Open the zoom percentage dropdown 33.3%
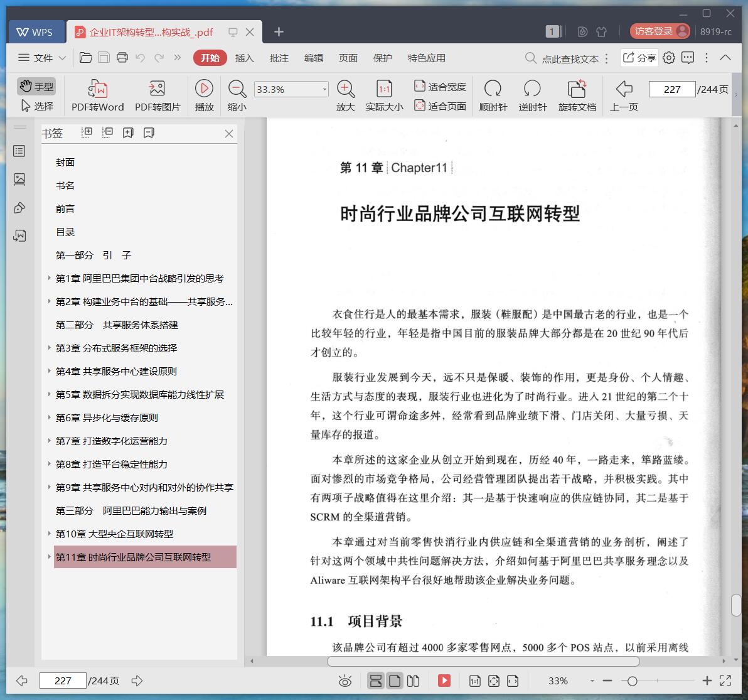Viewport: 748px width, 700px height. coord(325,89)
